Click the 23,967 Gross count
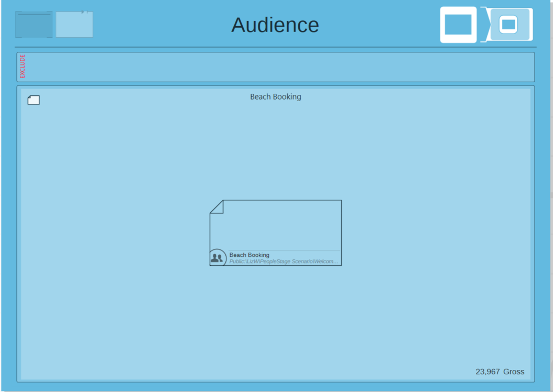Screen dimensions: 553x392 click(500, 372)
